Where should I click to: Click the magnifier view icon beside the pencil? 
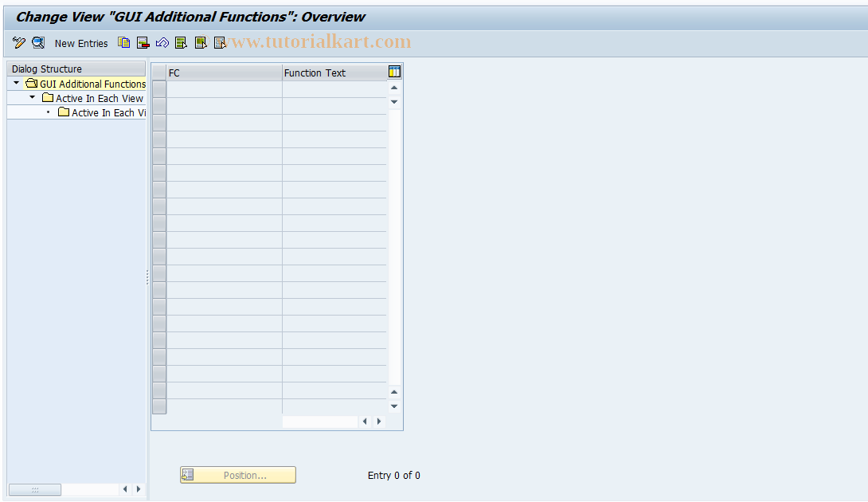(38, 43)
